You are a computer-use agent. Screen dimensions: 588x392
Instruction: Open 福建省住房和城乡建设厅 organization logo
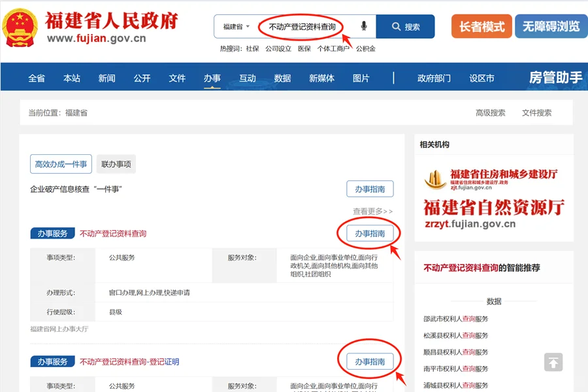tap(491, 179)
